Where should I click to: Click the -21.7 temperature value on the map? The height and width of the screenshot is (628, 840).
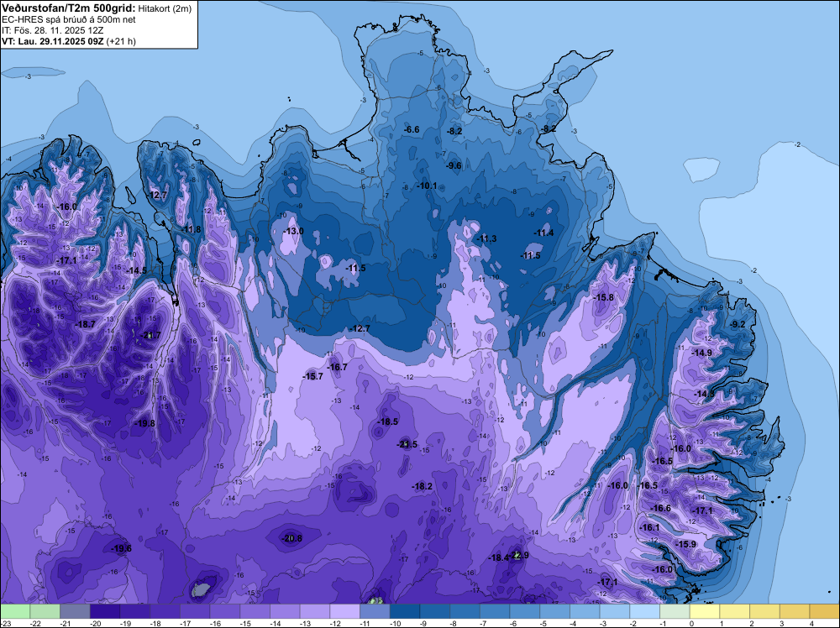150,336
